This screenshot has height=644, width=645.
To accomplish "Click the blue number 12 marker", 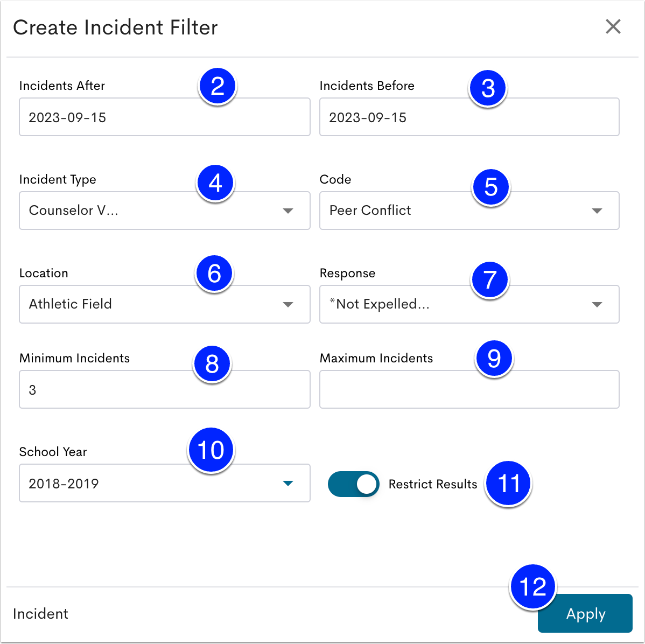I will (x=532, y=586).
